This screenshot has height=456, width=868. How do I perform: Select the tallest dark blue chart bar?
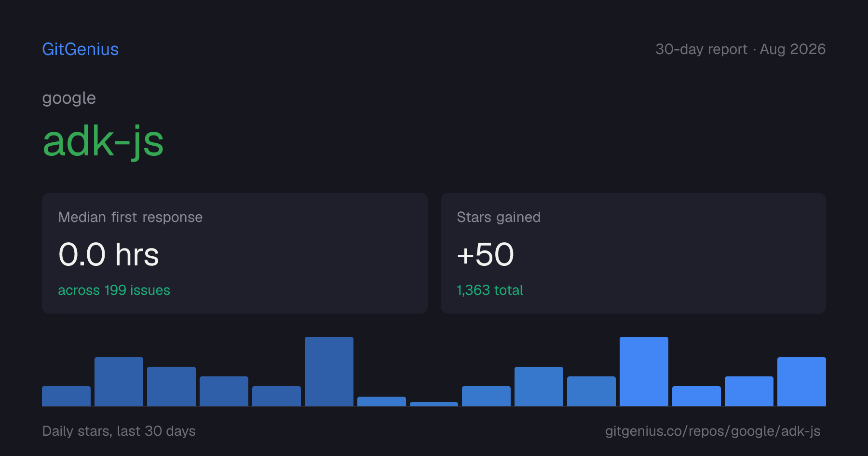[329, 372]
